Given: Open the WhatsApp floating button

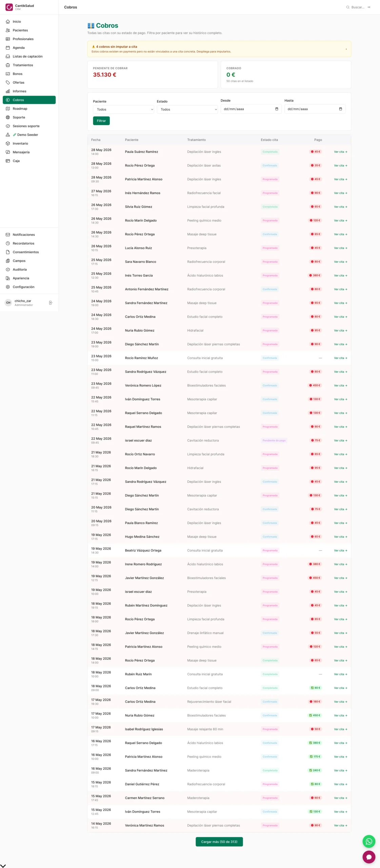Looking at the screenshot, I should 369,841.
